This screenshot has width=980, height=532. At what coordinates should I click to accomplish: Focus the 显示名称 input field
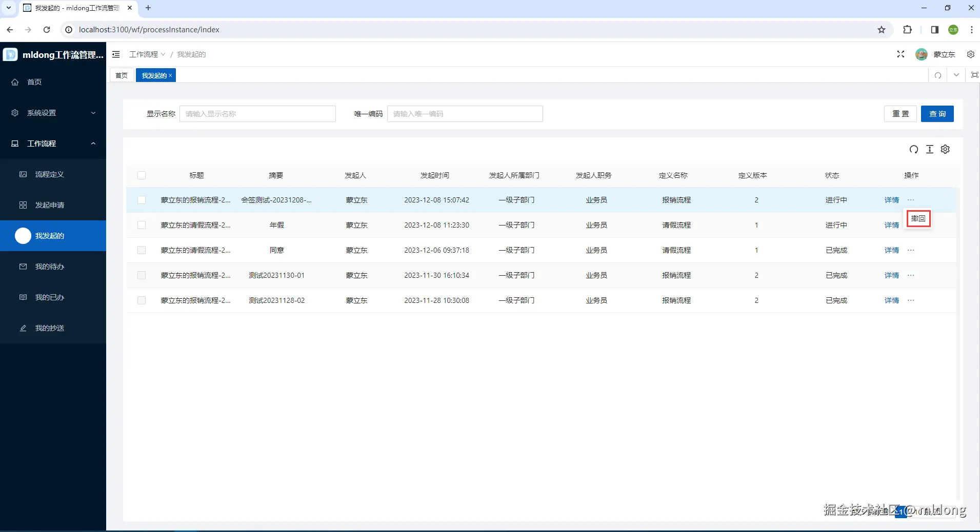click(257, 114)
